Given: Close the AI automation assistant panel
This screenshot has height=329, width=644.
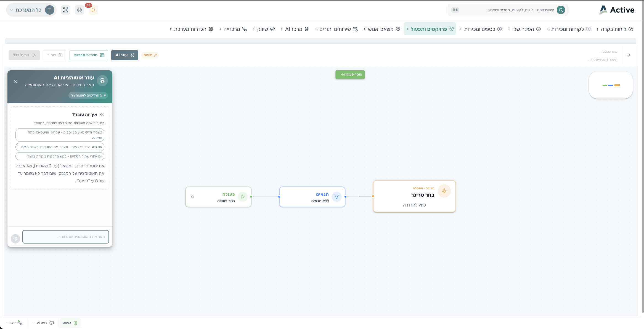Looking at the screenshot, I should pyautogui.click(x=16, y=82).
